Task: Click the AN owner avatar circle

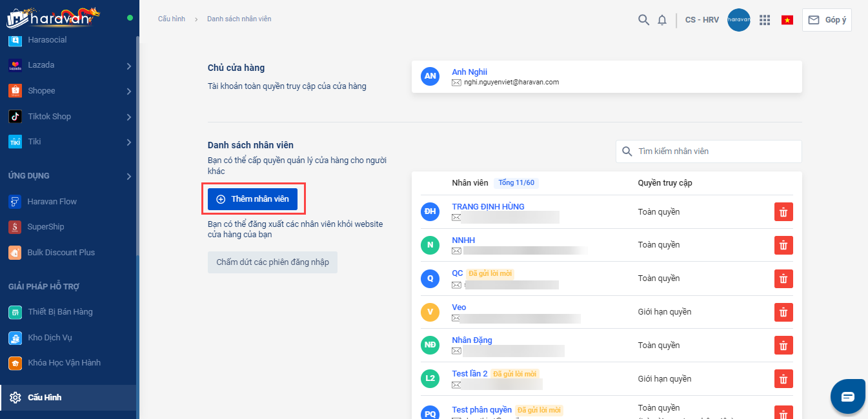Action: coord(430,76)
